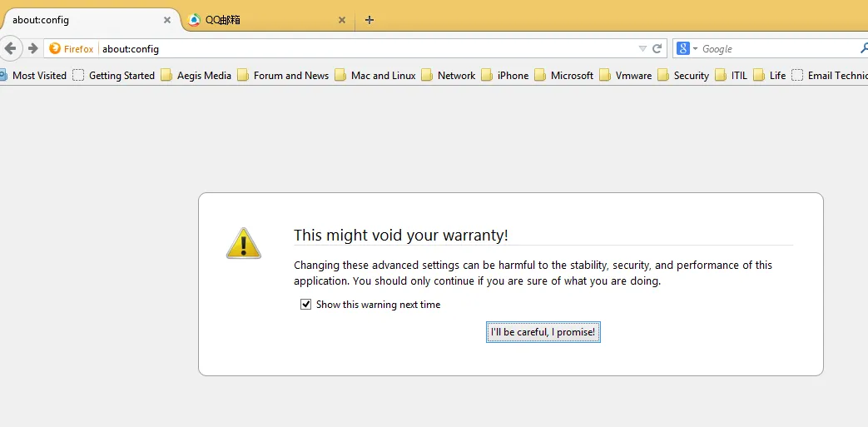868x427 pixels.
Task: Open the Mac and Linux bookmark folder
Action: click(x=375, y=75)
